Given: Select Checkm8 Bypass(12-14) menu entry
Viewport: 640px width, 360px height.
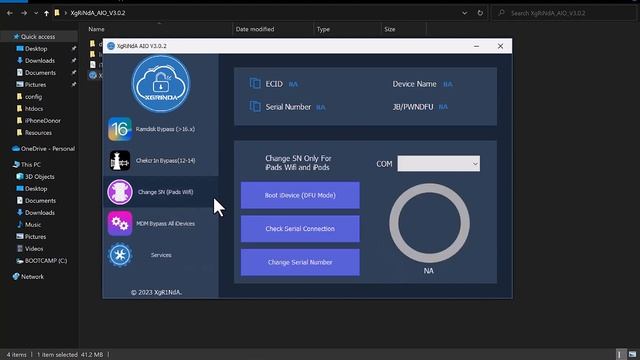Looking at the screenshot, I should (161, 160).
